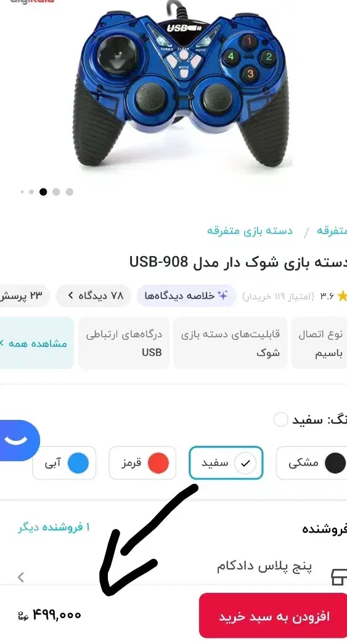Open the متفرقه breadcrumb category
The height and width of the screenshot is (644, 347).
coord(332,230)
